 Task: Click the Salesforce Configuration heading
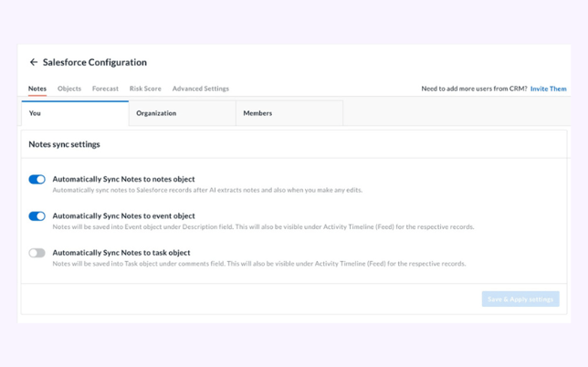click(x=95, y=62)
